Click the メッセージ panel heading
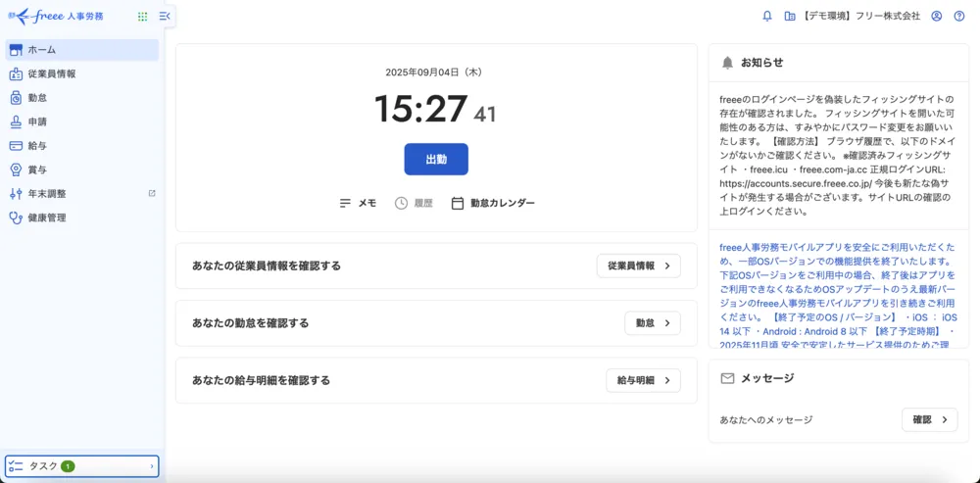Screen dimensions: 980x483 [767, 378]
